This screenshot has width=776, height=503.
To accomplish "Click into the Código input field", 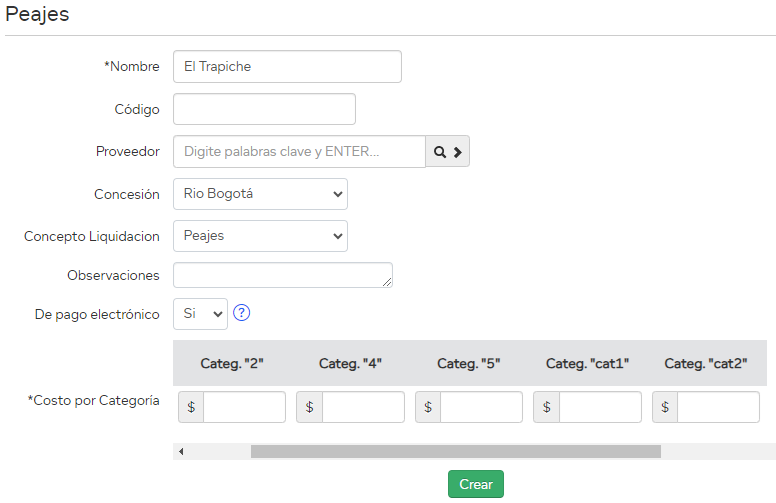I will [264, 109].
